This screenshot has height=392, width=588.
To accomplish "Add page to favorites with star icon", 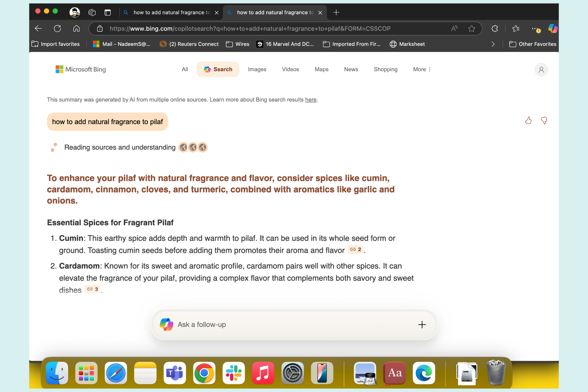I will coord(471,29).
